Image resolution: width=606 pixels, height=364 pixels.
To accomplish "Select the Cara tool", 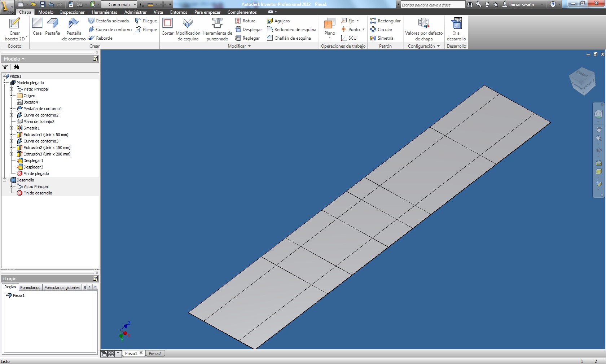I will (x=37, y=26).
